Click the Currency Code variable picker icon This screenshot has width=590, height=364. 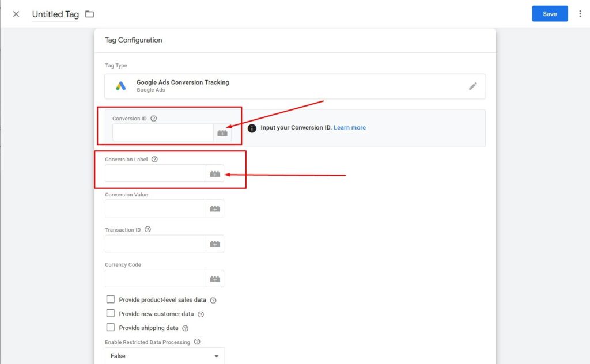215,279
